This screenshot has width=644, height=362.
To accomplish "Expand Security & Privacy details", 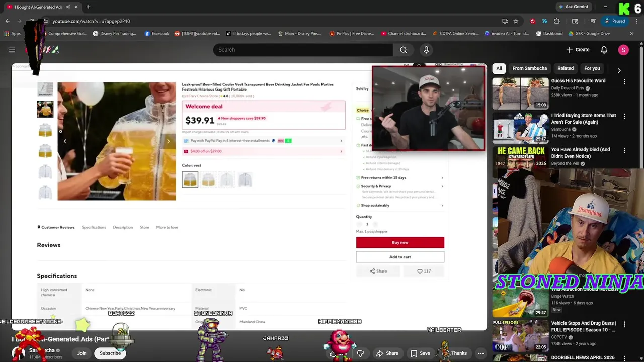I will point(400,186).
